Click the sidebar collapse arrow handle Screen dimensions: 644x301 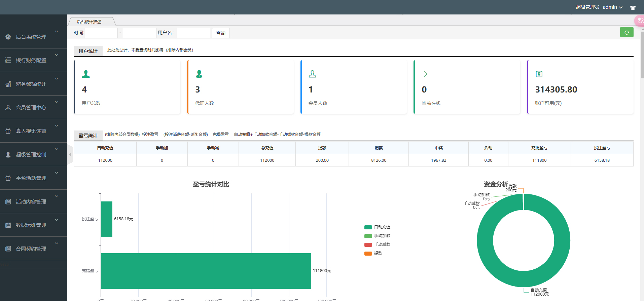tap(70, 154)
